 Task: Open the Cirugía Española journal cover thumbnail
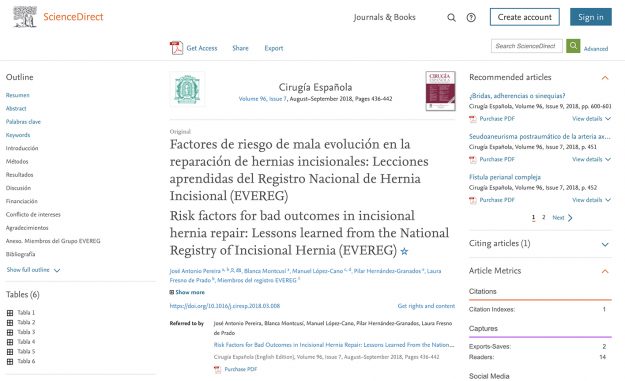click(x=440, y=91)
